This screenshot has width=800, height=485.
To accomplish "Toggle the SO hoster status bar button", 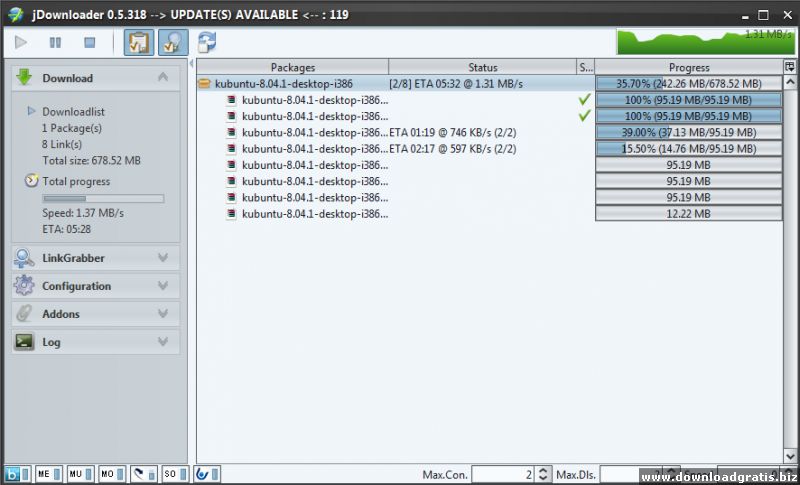I will coord(176,474).
